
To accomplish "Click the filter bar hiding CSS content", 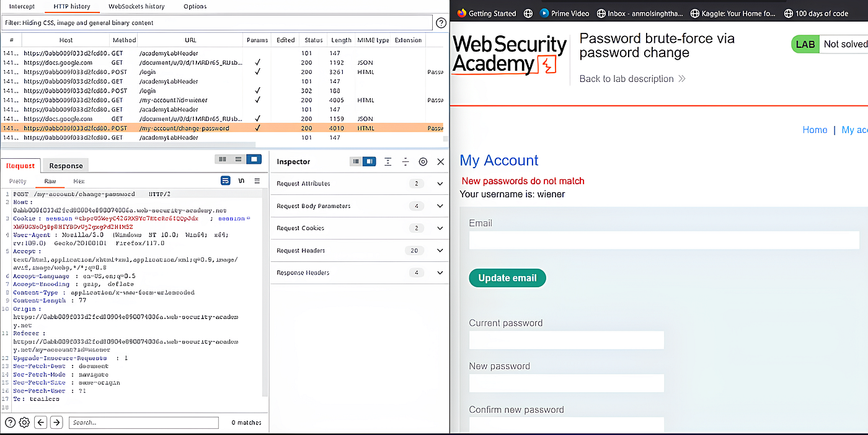I will tap(216, 23).
